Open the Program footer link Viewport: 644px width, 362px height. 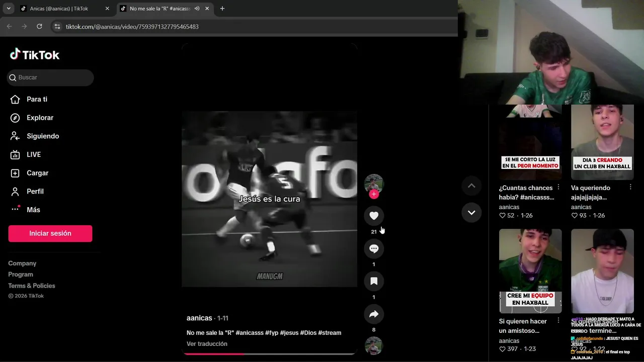click(x=21, y=275)
